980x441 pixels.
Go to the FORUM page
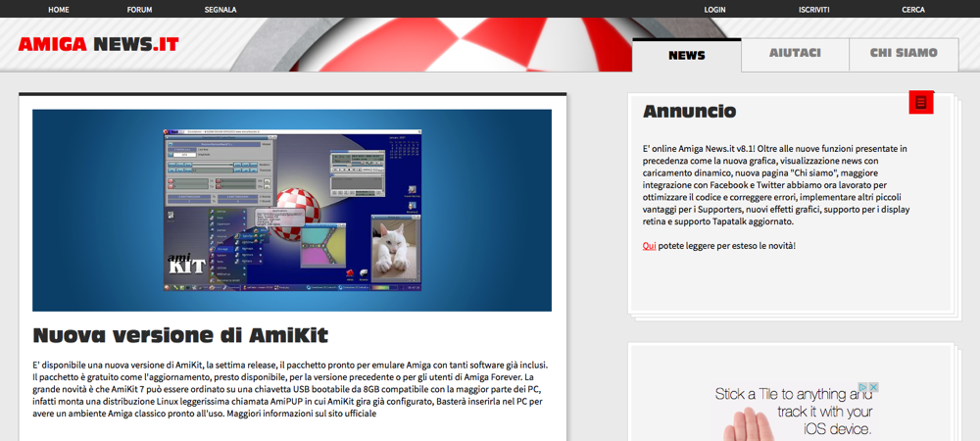[x=139, y=10]
